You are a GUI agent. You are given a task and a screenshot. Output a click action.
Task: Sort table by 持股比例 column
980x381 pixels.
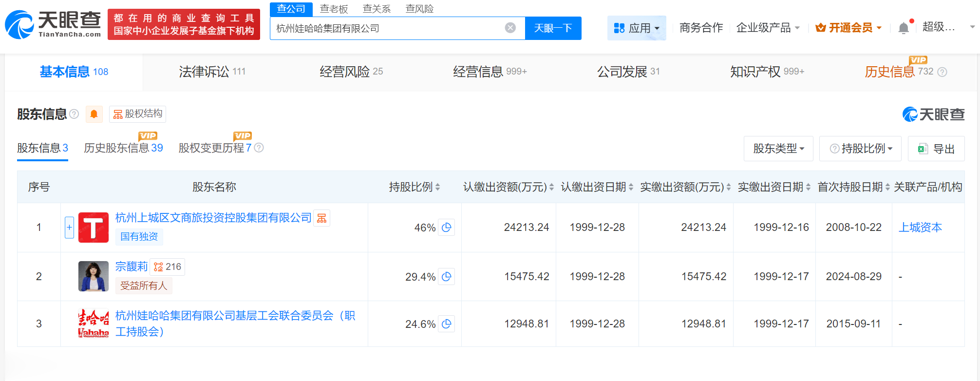(x=437, y=187)
